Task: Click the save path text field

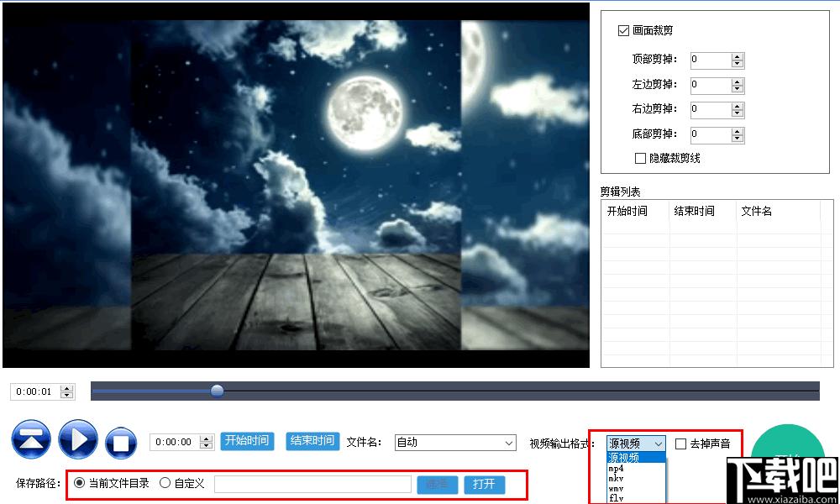Action: [312, 484]
